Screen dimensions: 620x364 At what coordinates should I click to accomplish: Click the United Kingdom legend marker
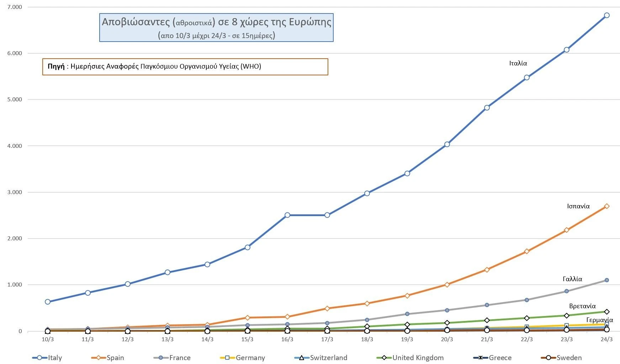[x=384, y=358]
